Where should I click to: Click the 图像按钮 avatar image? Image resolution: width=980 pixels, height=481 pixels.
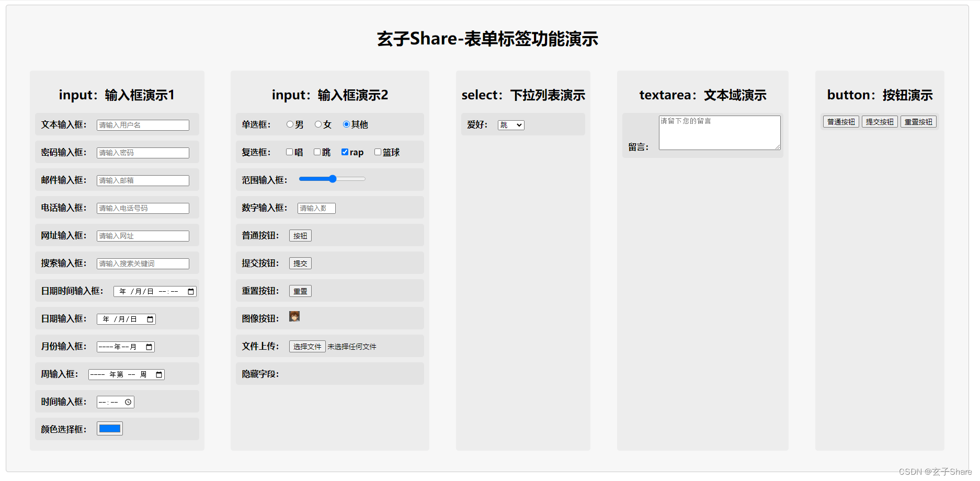(x=294, y=316)
